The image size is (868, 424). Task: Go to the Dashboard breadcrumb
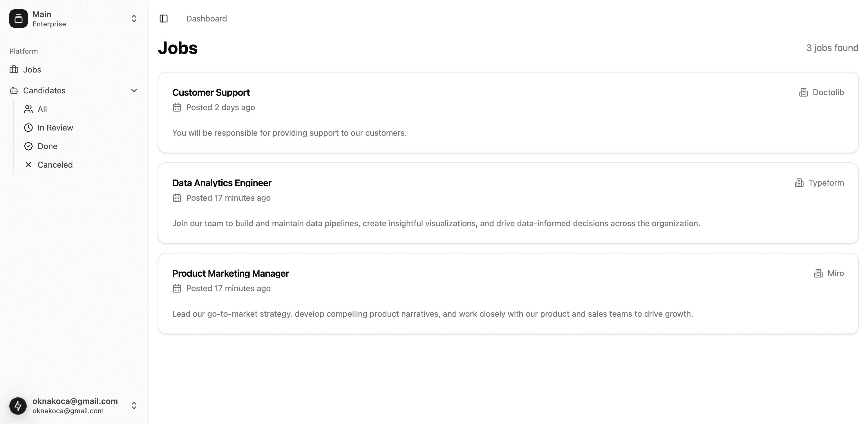coord(207,19)
